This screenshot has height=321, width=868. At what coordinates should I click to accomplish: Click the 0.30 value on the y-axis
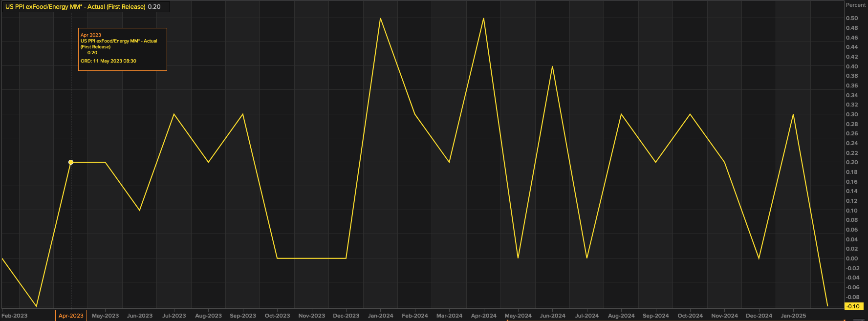[x=852, y=114]
